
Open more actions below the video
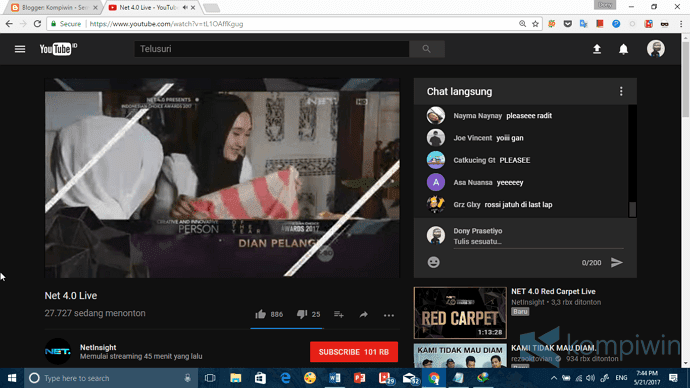389,315
